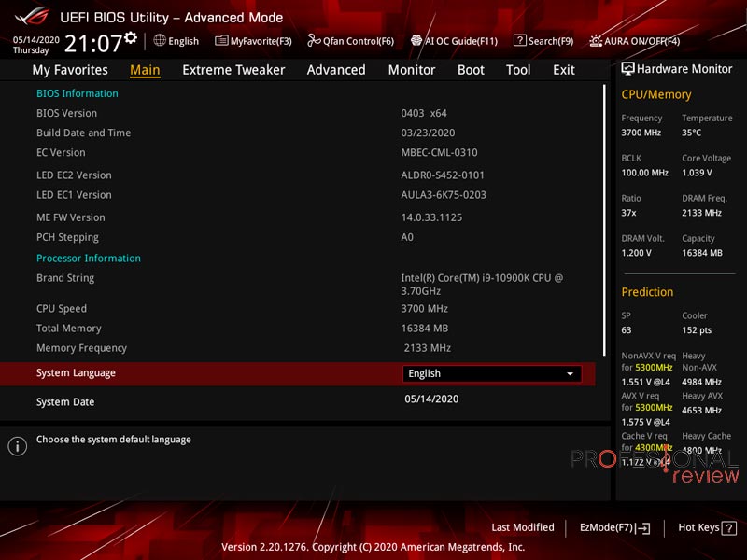747x560 pixels.
Task: Click EC Version value MBEC-CML-0310
Action: pyautogui.click(x=439, y=153)
